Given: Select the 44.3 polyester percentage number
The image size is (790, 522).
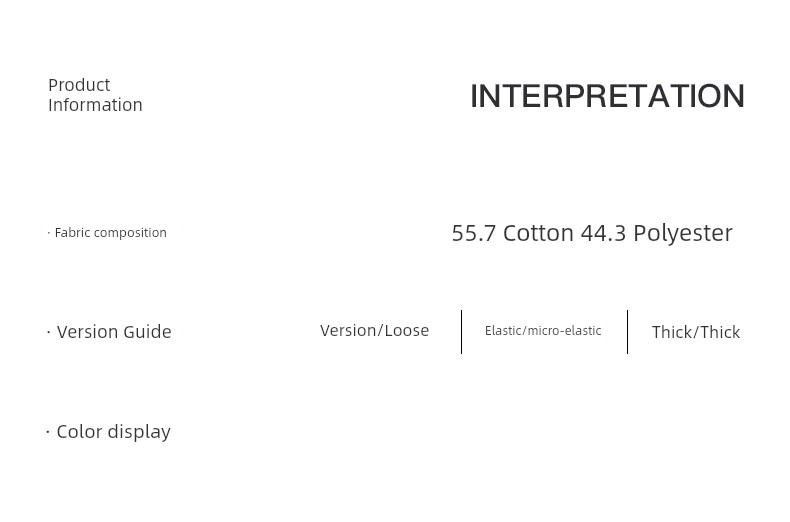Looking at the screenshot, I should pos(603,233).
